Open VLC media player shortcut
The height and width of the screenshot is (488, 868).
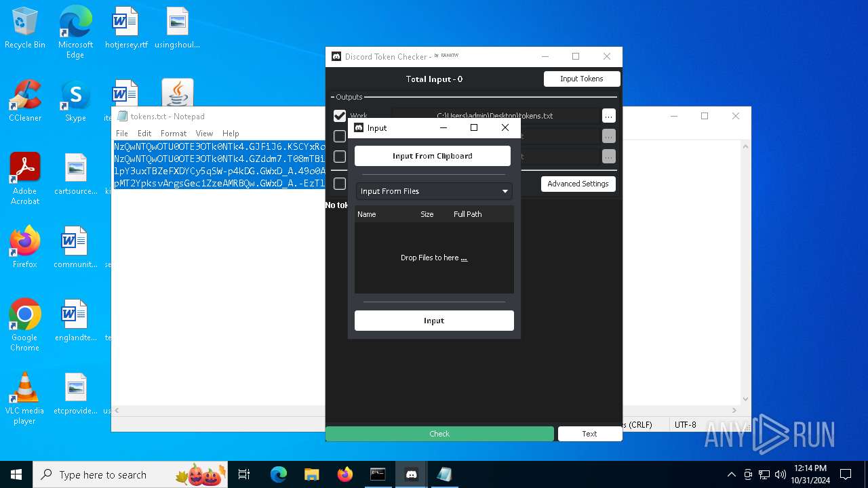pyautogui.click(x=25, y=399)
